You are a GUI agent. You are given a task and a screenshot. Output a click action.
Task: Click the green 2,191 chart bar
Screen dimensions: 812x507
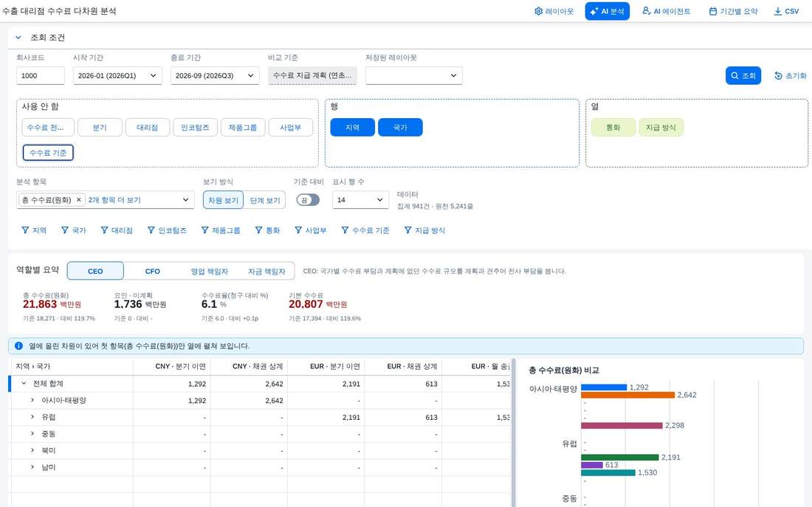pos(620,458)
